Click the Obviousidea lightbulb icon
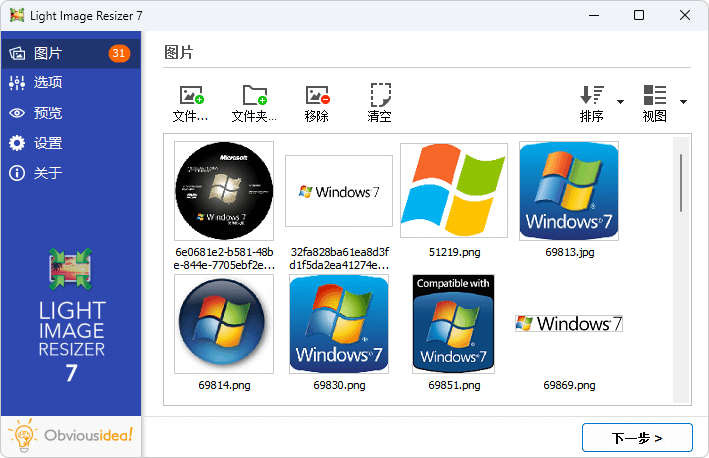Screen dimensions: 709x458 (24, 435)
